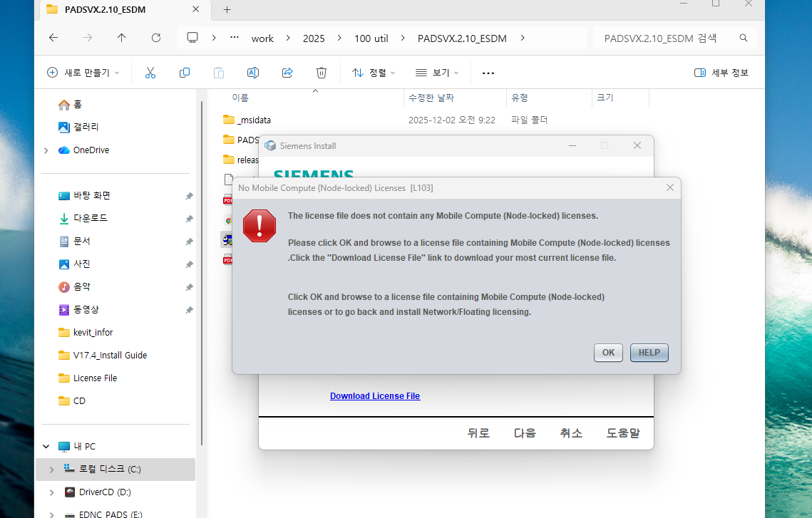This screenshot has height=518, width=812.
Task: Click the copy icon in toolbar
Action: click(x=185, y=73)
